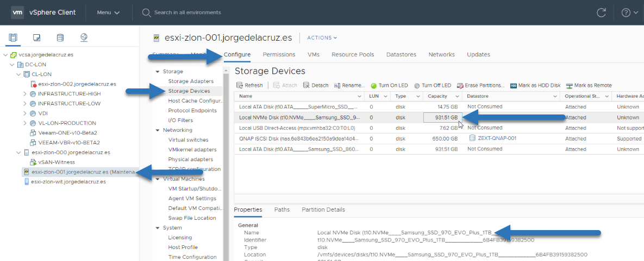Open Licensing settings

tap(180, 238)
